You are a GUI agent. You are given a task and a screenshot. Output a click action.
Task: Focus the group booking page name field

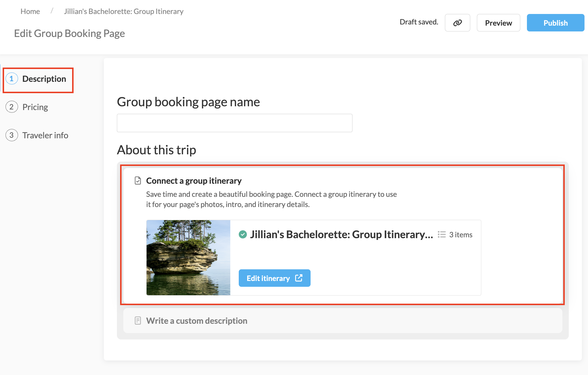pos(235,123)
